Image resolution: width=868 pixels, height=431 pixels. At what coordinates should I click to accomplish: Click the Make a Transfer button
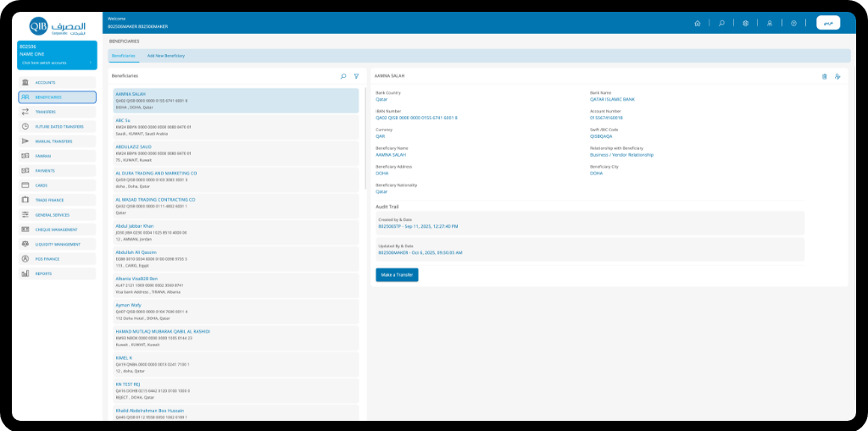397,275
